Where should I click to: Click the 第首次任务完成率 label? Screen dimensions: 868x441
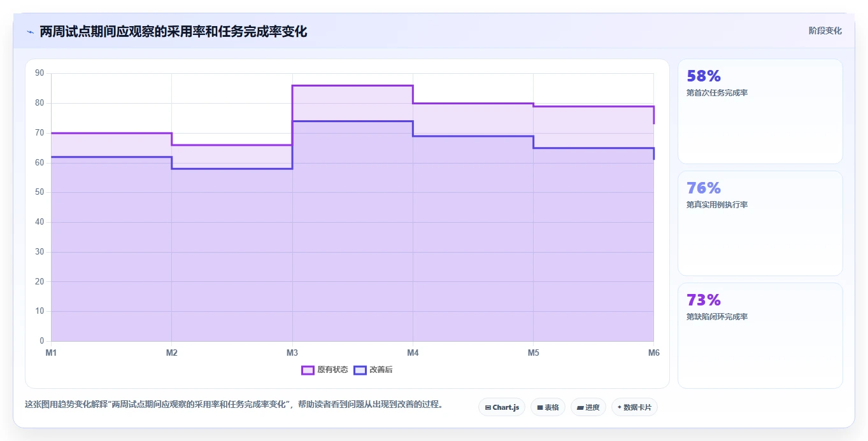coord(717,93)
